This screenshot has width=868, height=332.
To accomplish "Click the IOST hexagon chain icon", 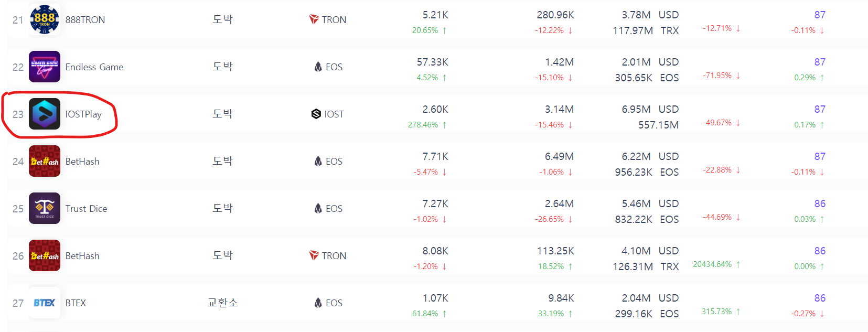I will coord(316,114).
